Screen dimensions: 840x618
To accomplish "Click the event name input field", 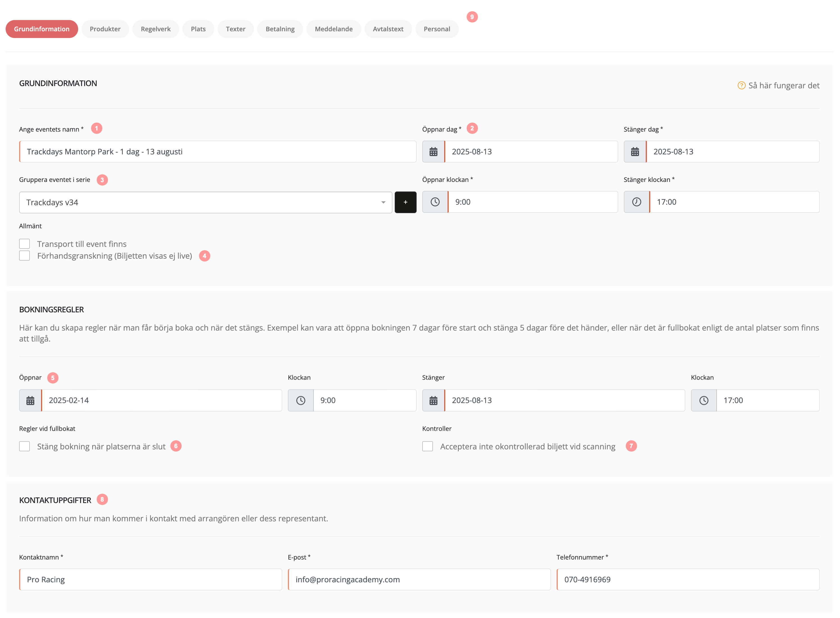I will pyautogui.click(x=218, y=152).
